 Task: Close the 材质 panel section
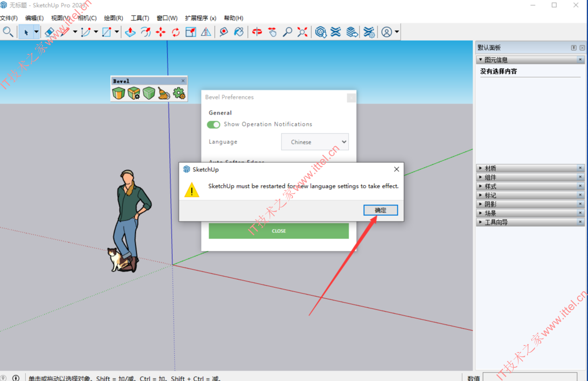click(580, 168)
